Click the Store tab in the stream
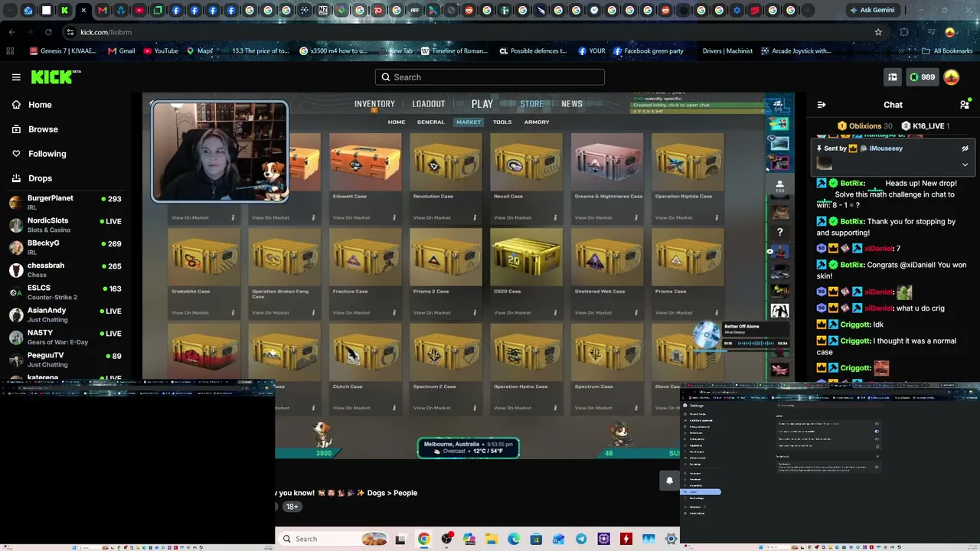 pos(532,104)
